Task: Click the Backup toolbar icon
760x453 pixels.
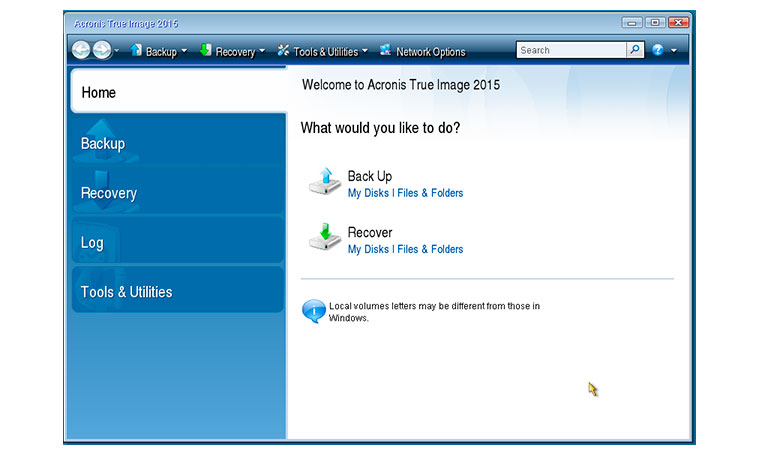Action: coord(136,50)
